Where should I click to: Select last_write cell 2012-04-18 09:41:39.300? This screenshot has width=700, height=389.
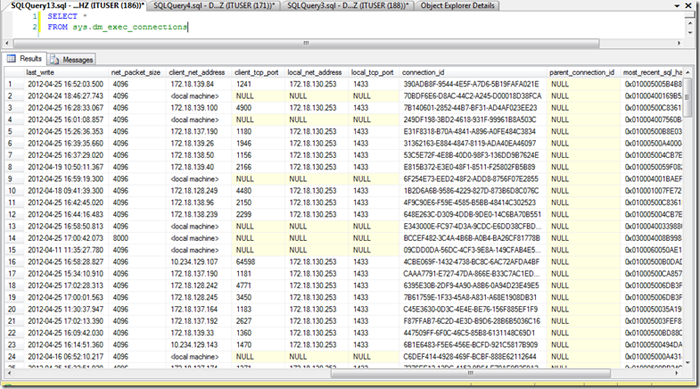click(66, 191)
